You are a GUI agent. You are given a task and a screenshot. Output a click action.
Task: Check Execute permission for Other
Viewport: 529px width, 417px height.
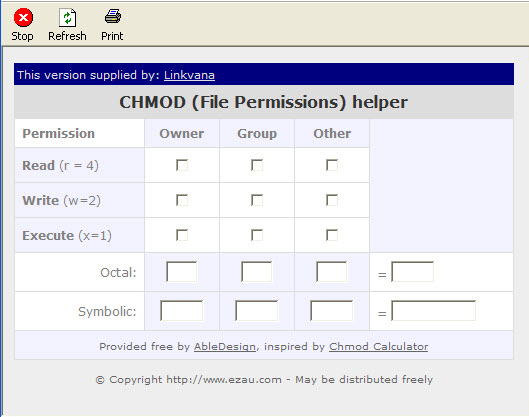pyautogui.click(x=332, y=235)
